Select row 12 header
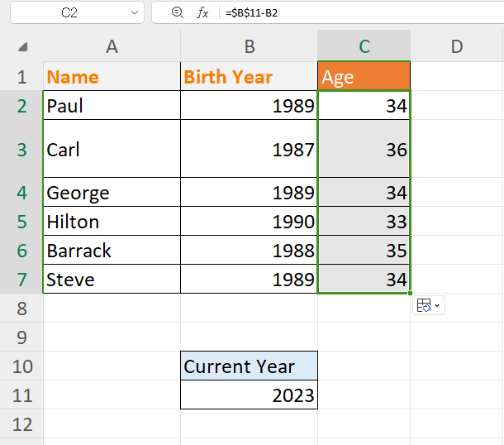The image size is (504, 445). point(21,423)
